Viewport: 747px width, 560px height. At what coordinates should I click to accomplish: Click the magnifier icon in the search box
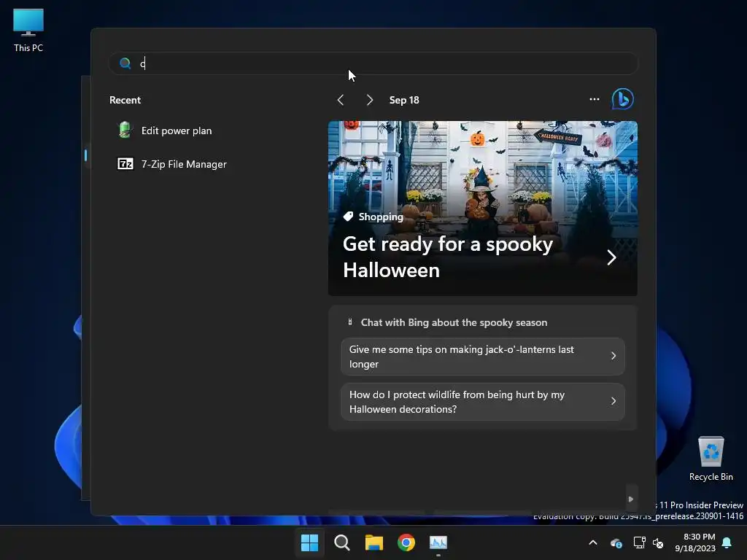coord(125,63)
